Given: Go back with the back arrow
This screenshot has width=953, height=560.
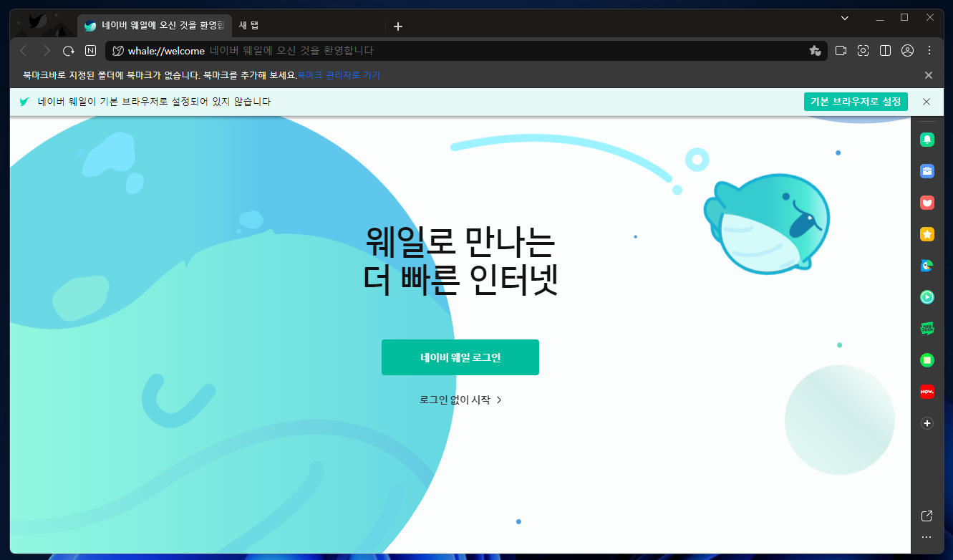Looking at the screenshot, I should tap(24, 51).
